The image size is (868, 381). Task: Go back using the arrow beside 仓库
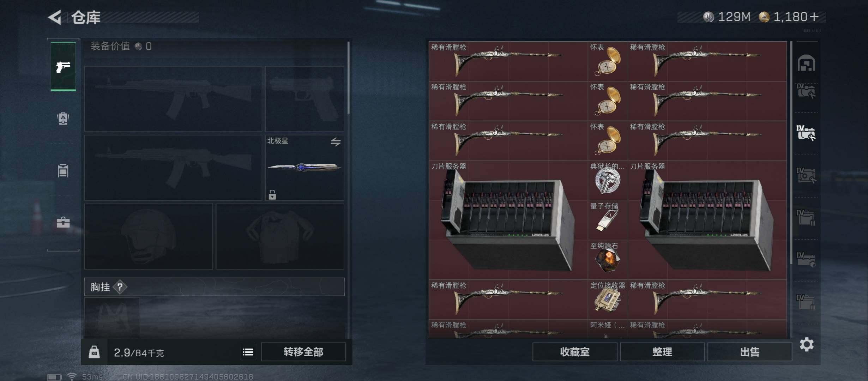pos(55,17)
